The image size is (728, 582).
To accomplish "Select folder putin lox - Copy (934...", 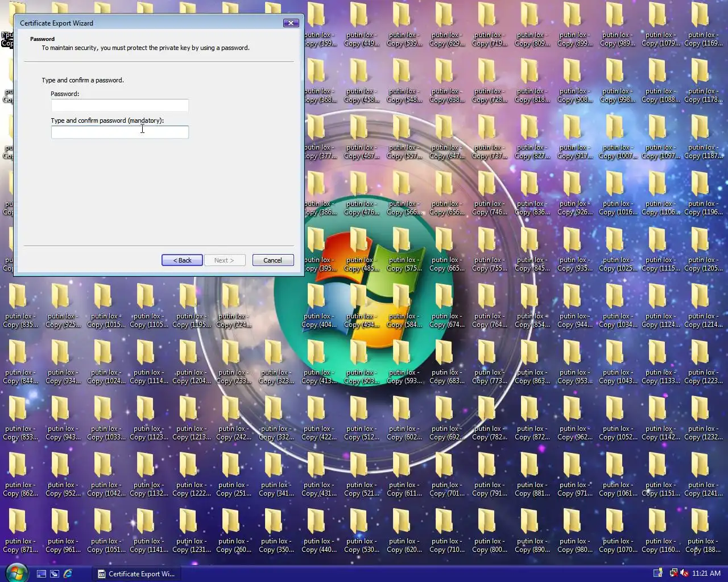I will (x=63, y=363).
